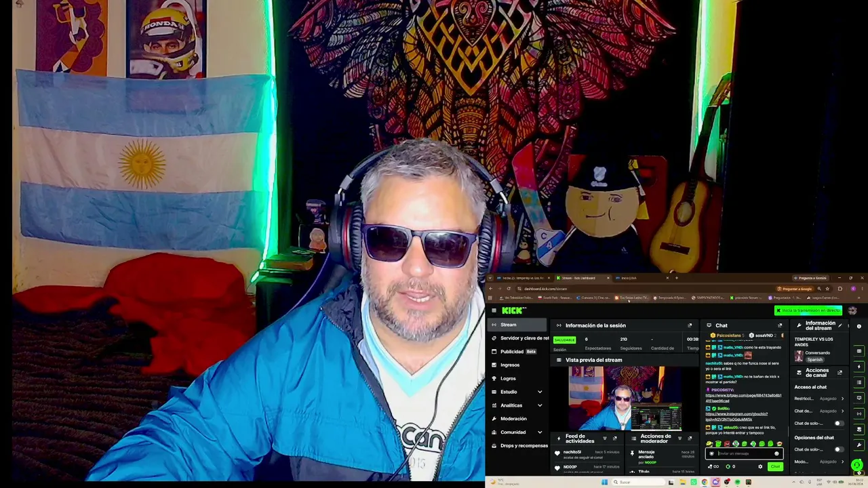
Task: Open the Modo... Apagado setting
Action: point(820,462)
